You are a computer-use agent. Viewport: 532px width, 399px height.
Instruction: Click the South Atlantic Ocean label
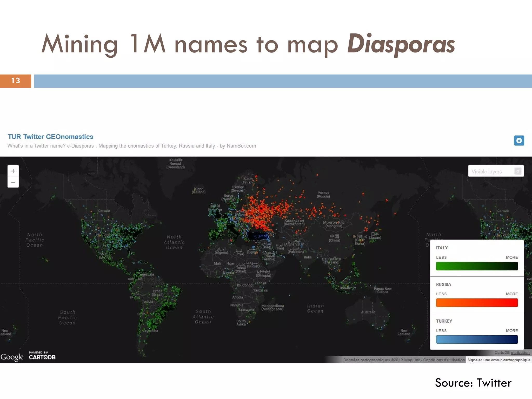(x=203, y=317)
